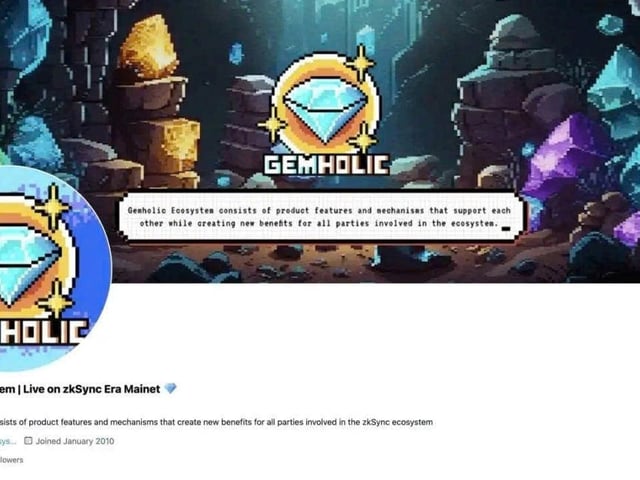Viewport: 640px width, 480px height.
Task: Open the truncated blue website link
Action: click(8, 441)
